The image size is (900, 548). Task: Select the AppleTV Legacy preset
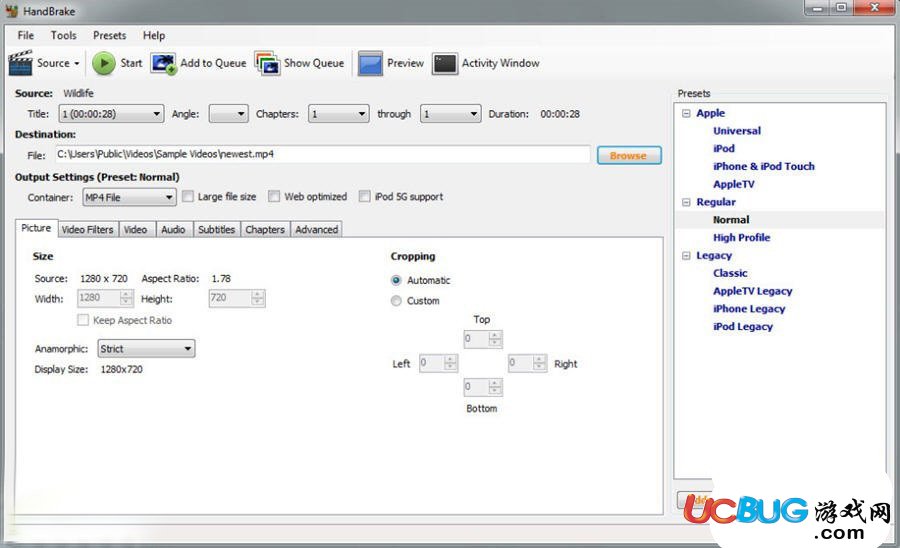[752, 292]
